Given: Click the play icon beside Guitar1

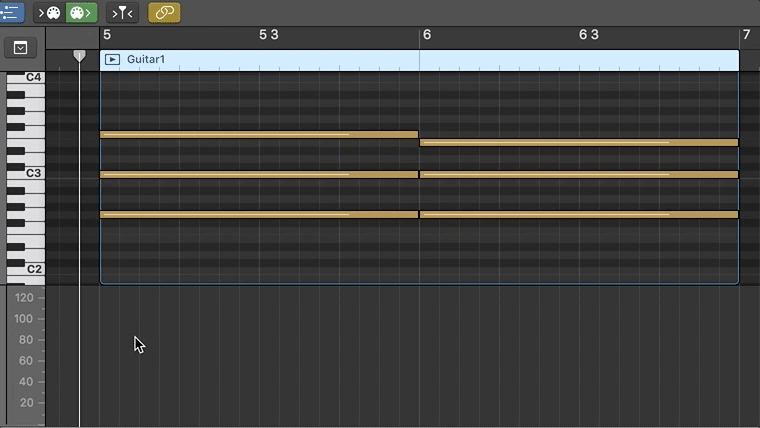Looking at the screenshot, I should tap(112, 60).
